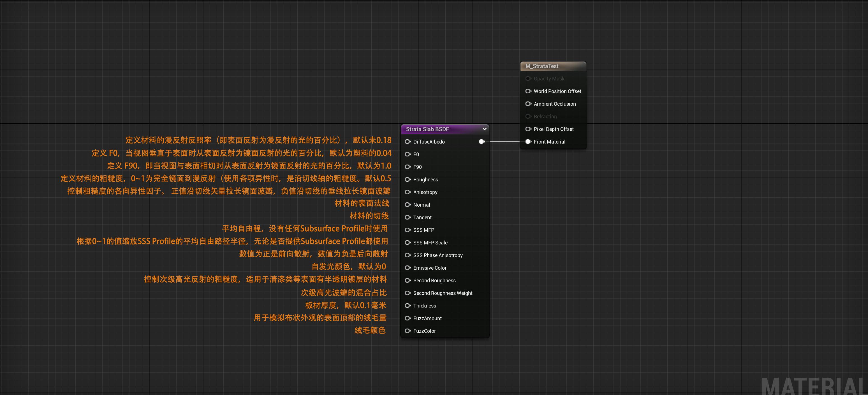Click the wire connecting BSDF to Front Material
This screenshot has height=395, width=868.
(505, 142)
